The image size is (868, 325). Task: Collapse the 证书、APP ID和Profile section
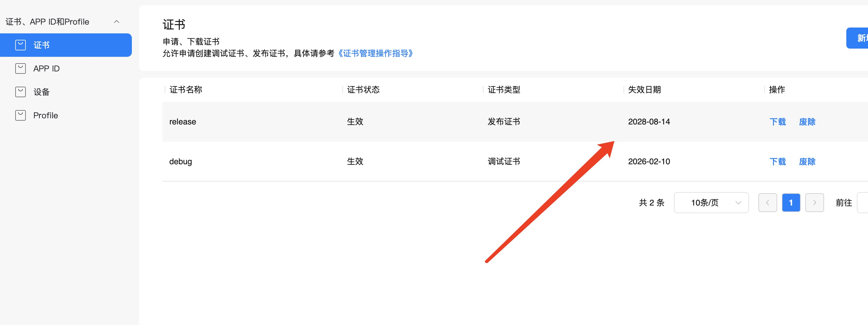(117, 22)
